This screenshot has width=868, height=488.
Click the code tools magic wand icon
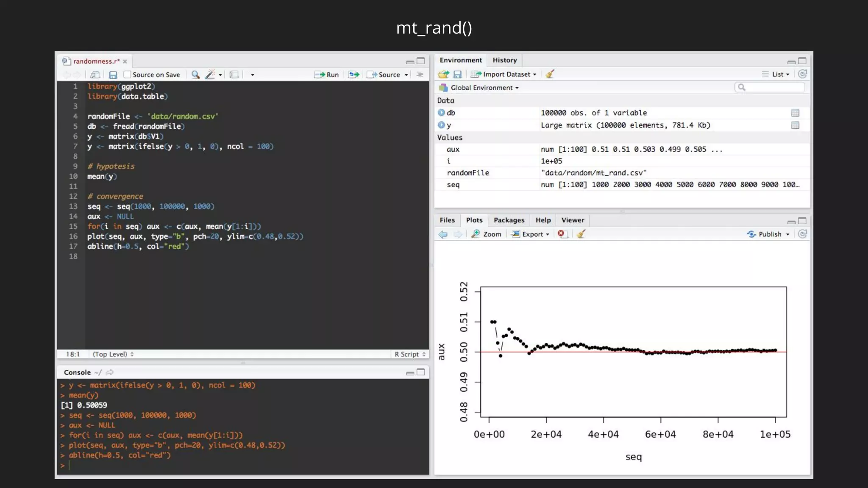pos(210,75)
